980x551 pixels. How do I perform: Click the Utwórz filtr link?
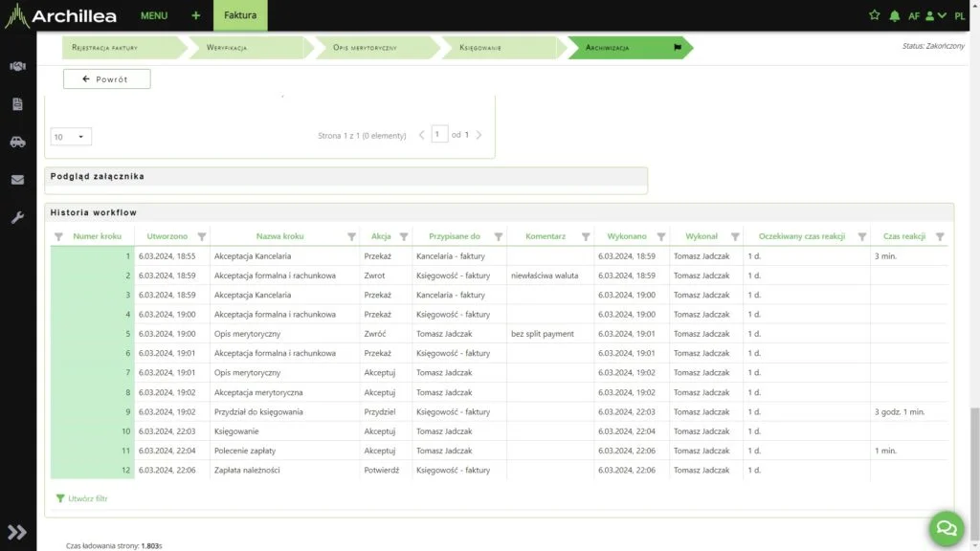click(x=82, y=498)
